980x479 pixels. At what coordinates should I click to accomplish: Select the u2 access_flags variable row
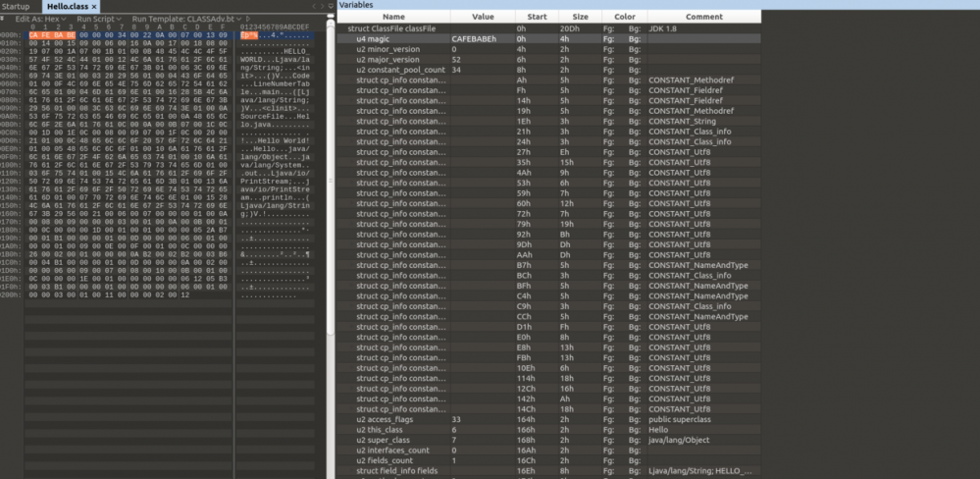[549, 419]
